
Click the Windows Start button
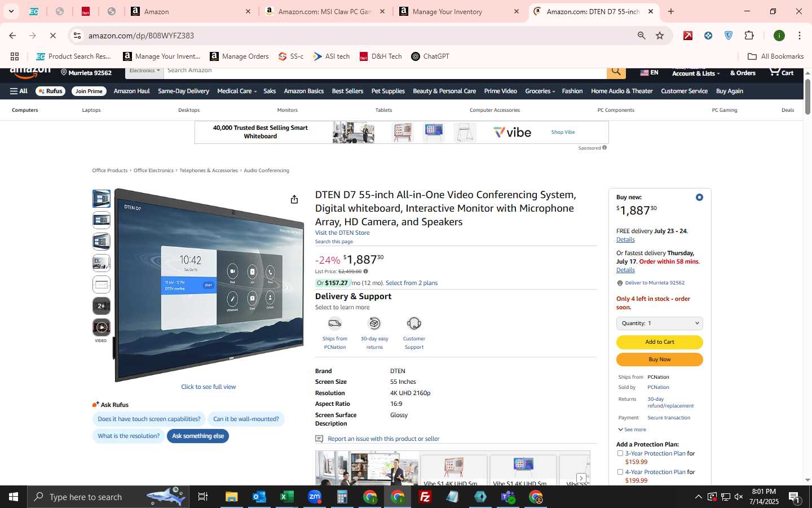[14, 497]
